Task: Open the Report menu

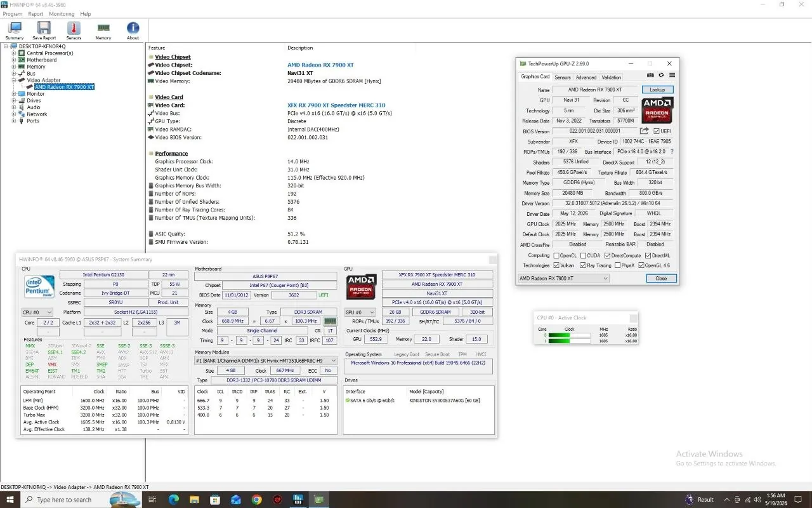Action: 36,13
